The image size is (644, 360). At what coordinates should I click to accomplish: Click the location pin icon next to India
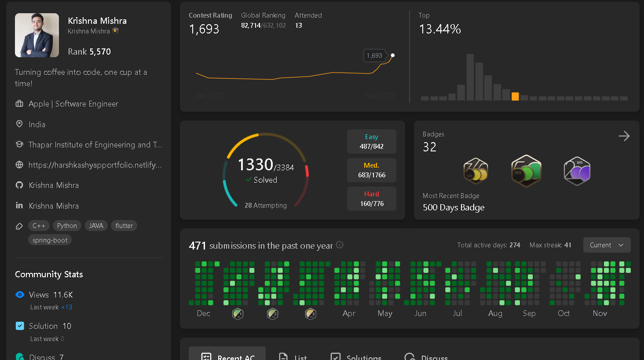pos(19,124)
